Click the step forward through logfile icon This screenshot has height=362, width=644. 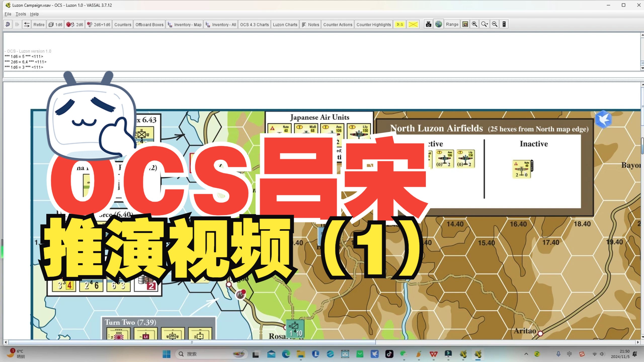pos(17,24)
